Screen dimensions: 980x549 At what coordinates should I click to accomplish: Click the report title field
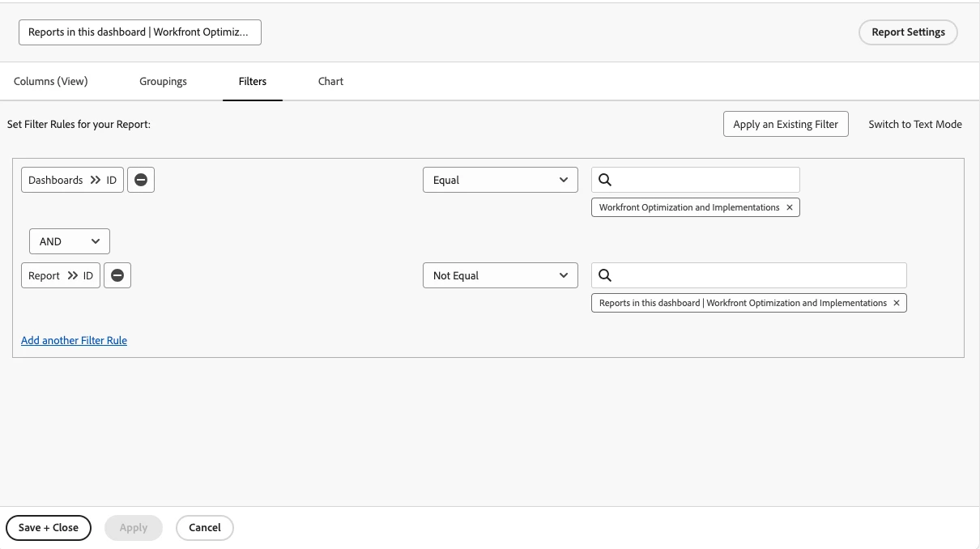140,32
